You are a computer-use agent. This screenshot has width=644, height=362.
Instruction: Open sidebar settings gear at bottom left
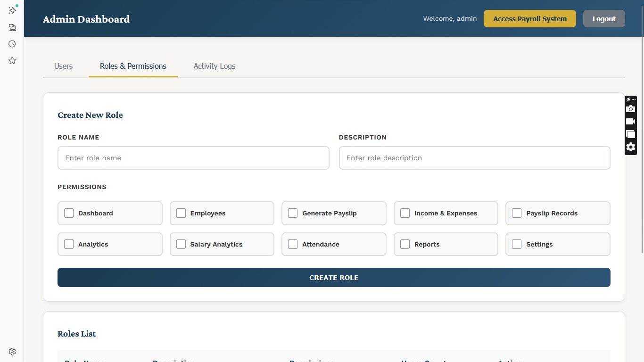click(12, 352)
